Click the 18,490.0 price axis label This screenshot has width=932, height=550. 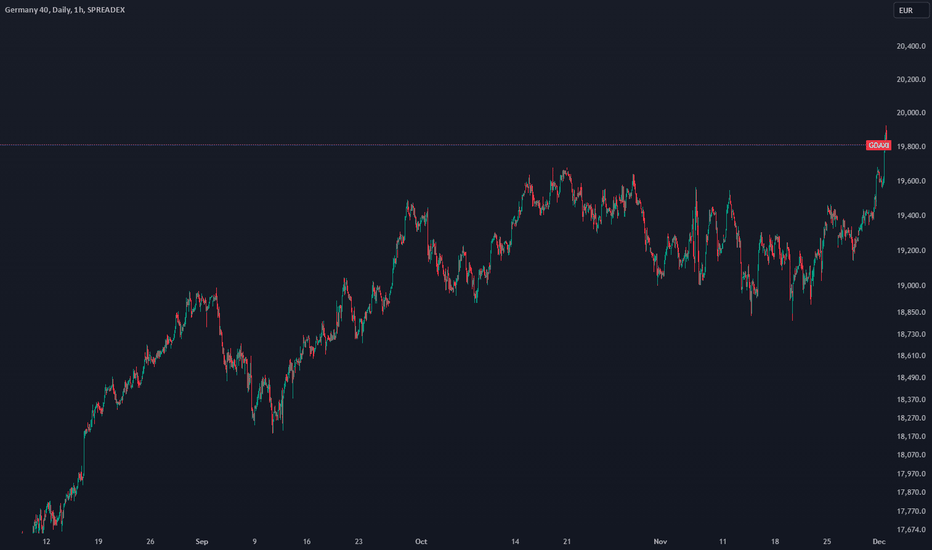[911, 378]
